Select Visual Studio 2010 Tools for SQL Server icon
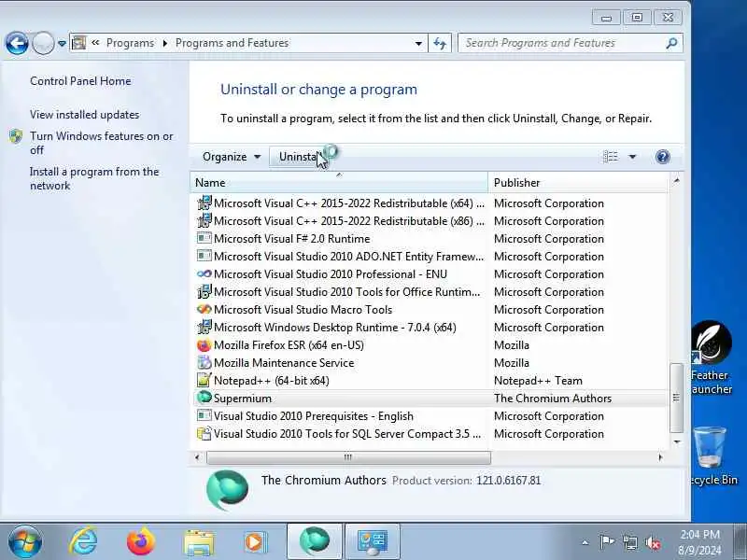Viewport: 747px width, 560px height. 204,433
